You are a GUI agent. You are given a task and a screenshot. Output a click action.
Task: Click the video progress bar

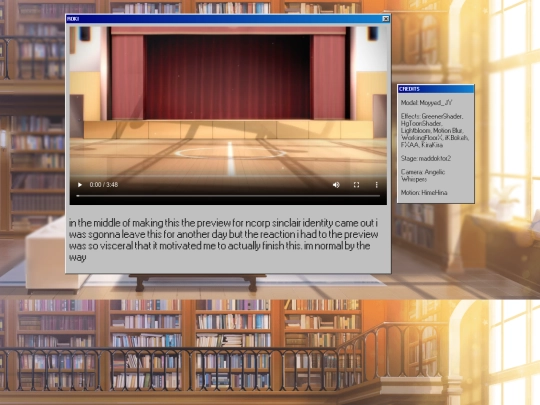(x=228, y=196)
